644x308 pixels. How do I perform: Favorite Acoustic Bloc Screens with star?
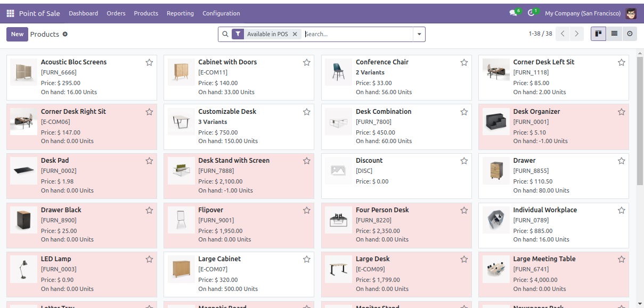[x=149, y=63]
